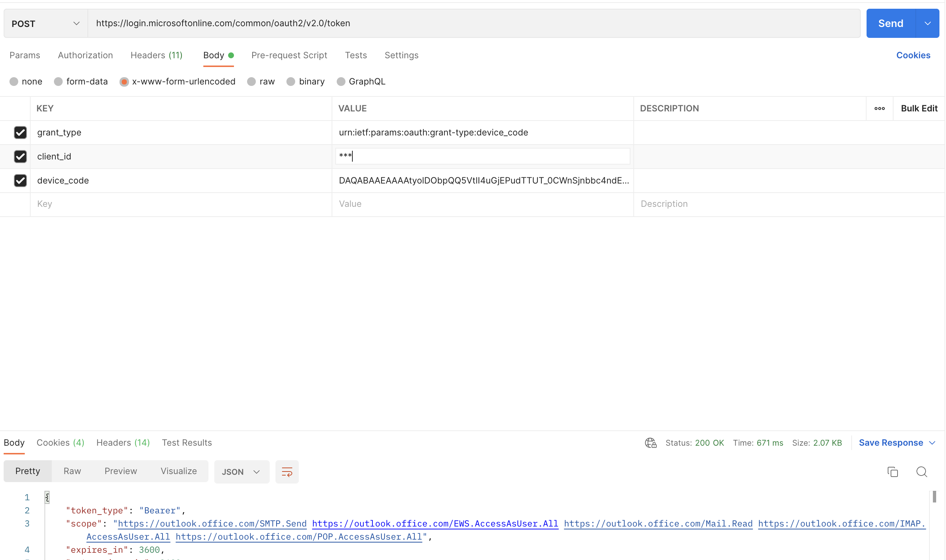Select the GraphQL body type

341,82
